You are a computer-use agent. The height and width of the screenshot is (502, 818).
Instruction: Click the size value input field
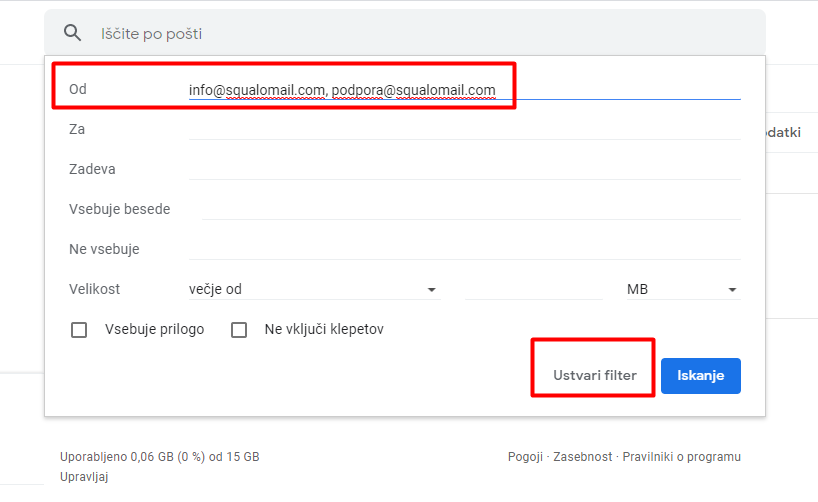533,289
